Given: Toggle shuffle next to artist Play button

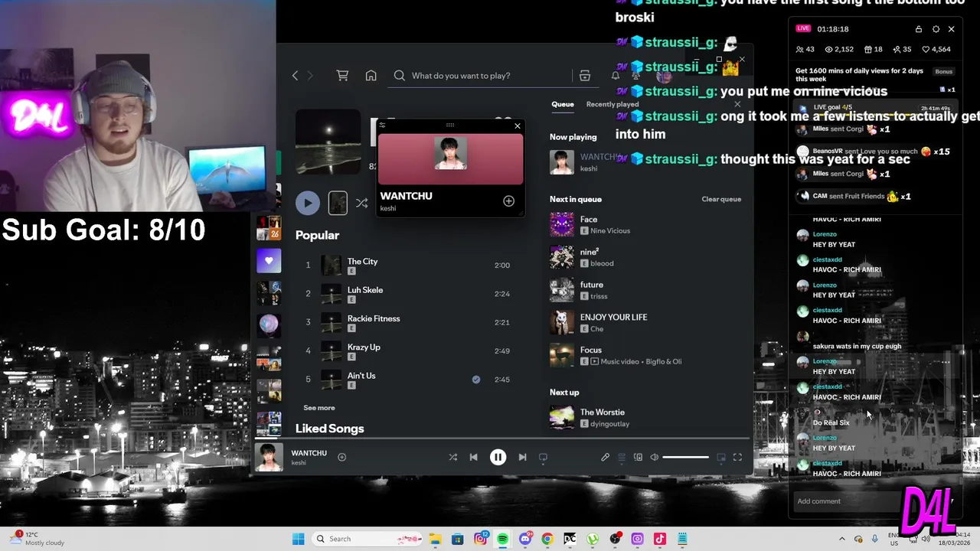Looking at the screenshot, I should [361, 203].
